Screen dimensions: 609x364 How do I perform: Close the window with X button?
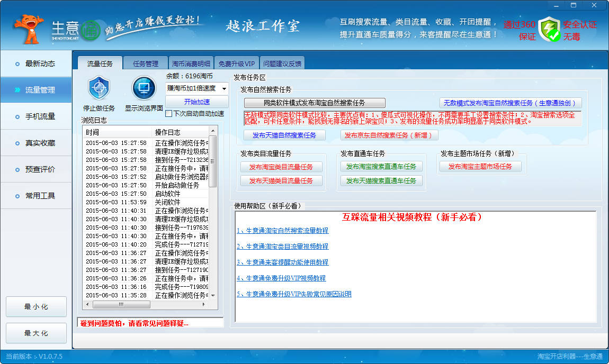(x=594, y=5)
